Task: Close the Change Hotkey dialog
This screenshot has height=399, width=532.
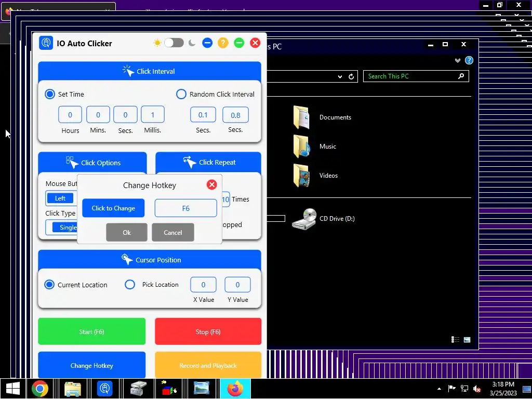Action: (x=212, y=184)
